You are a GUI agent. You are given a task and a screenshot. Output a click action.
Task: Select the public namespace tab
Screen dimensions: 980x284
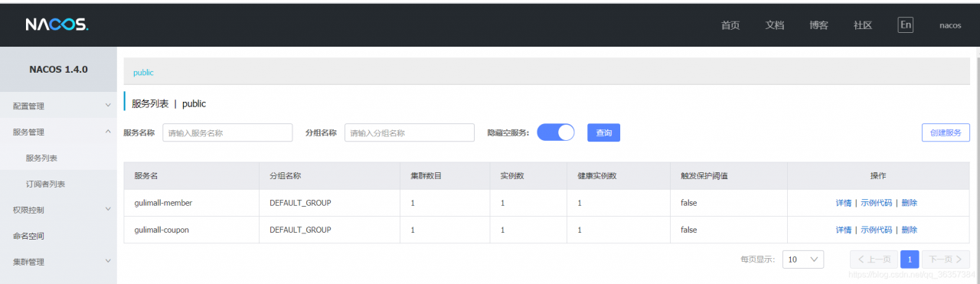[143, 72]
